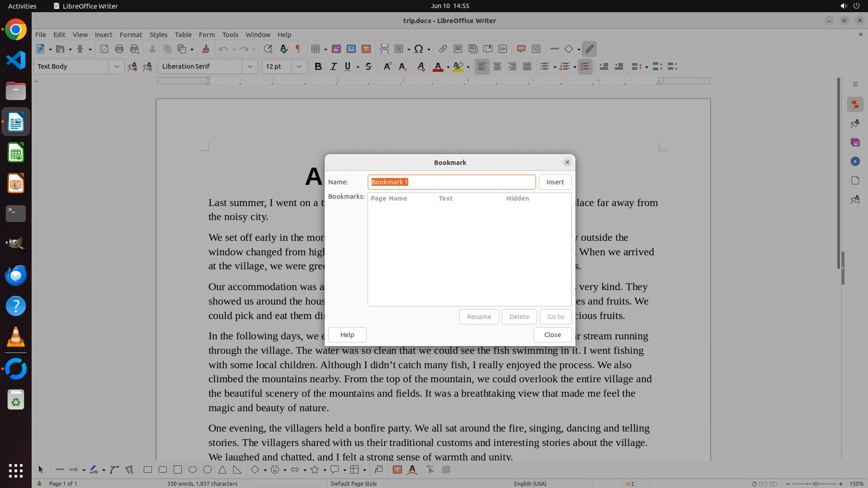Click the Export as PDF icon

point(104,49)
